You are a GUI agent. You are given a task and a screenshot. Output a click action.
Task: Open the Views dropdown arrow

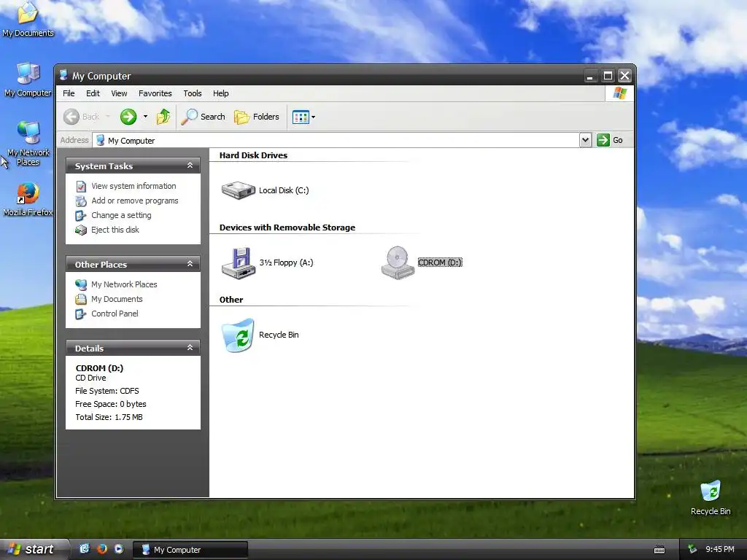pos(314,117)
